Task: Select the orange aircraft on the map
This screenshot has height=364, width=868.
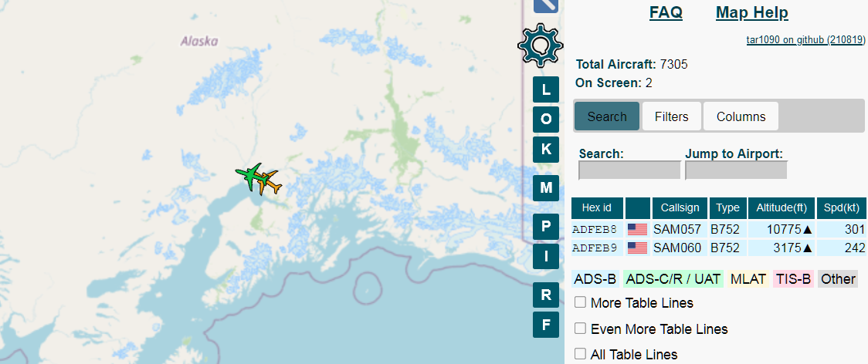Action: (x=268, y=183)
